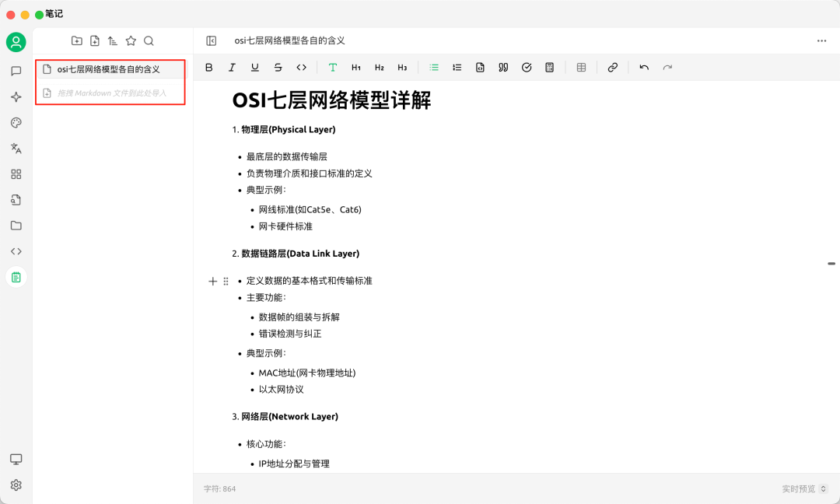Open the translation page in sidebar
Screen dimensions: 840x504
16,149
